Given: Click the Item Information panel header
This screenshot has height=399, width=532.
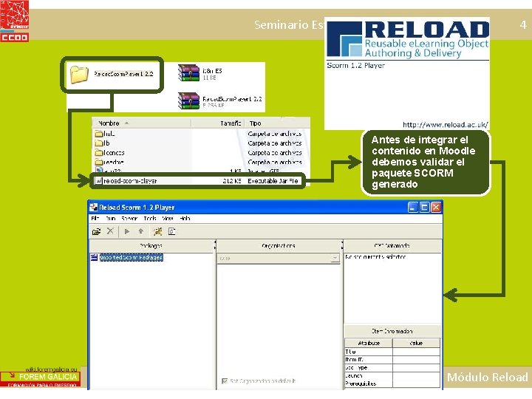Looking at the screenshot, I should click(392, 331).
